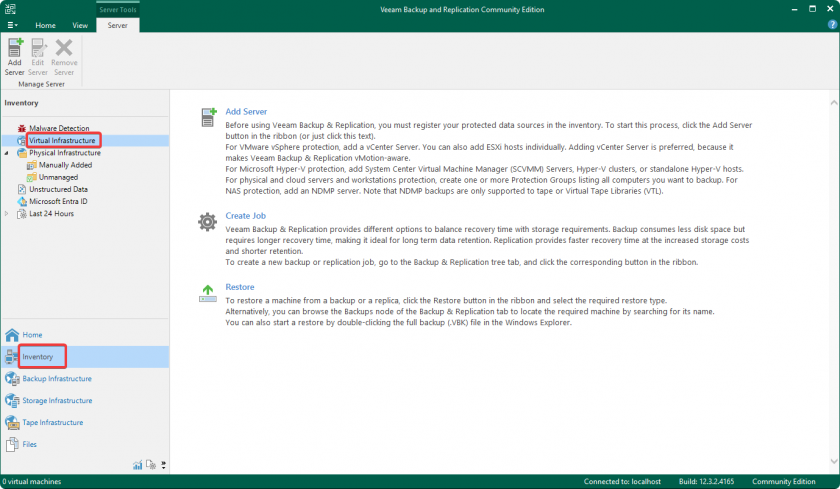Select the Unstructured Data icon
The image size is (840, 489).
22,189
